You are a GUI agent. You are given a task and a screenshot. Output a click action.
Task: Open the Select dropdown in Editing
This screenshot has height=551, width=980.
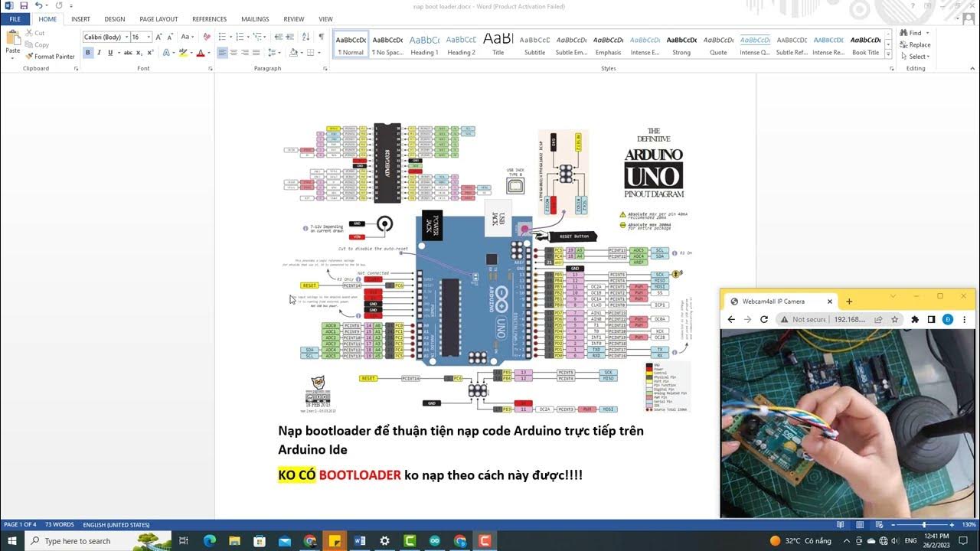coord(916,57)
